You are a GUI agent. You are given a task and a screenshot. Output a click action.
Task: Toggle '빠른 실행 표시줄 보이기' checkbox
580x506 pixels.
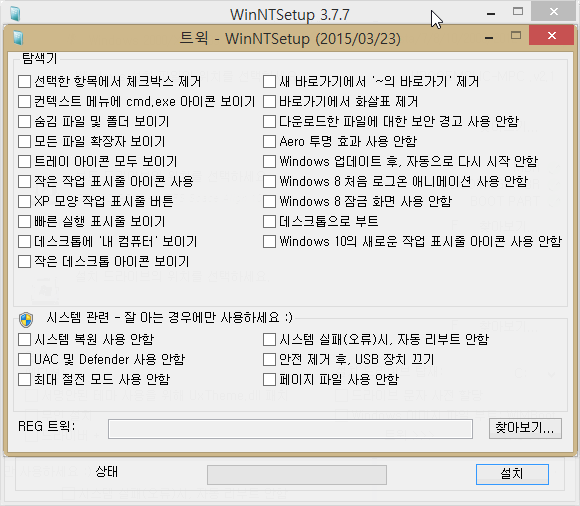pyautogui.click(x=24, y=221)
